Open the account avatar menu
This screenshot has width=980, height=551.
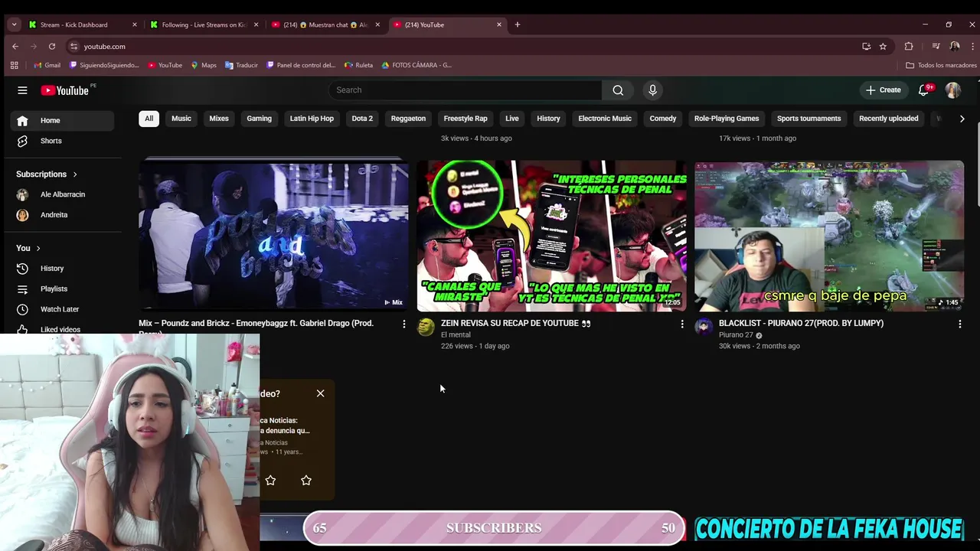(952, 90)
